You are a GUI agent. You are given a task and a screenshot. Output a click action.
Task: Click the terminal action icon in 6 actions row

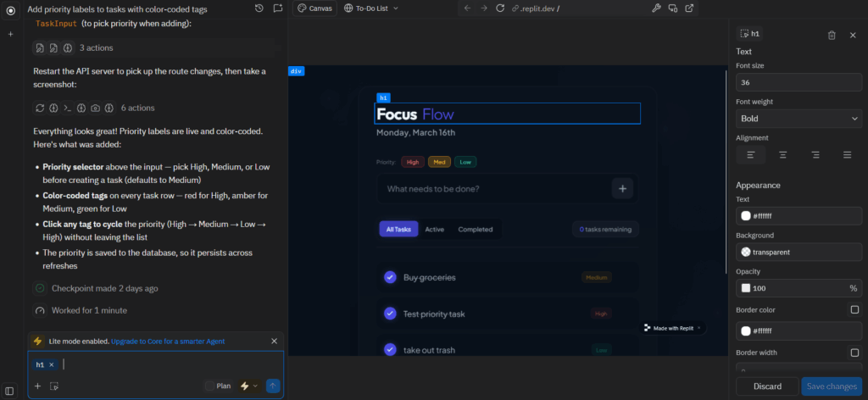67,108
